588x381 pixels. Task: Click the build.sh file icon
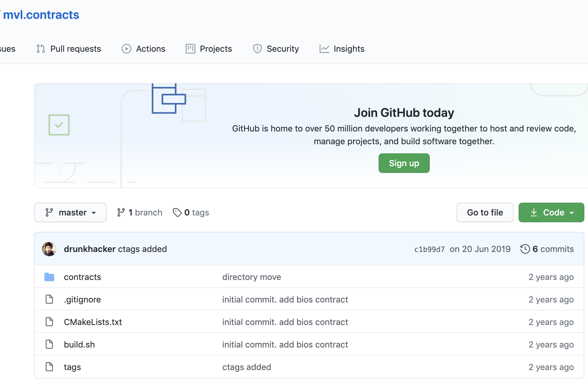pos(49,344)
